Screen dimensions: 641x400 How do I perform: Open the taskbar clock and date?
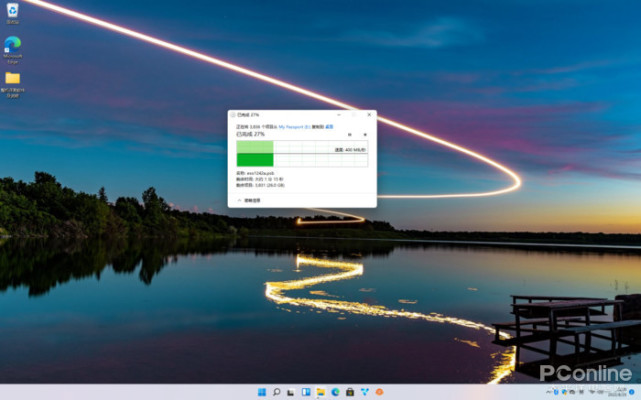[x=617, y=392]
